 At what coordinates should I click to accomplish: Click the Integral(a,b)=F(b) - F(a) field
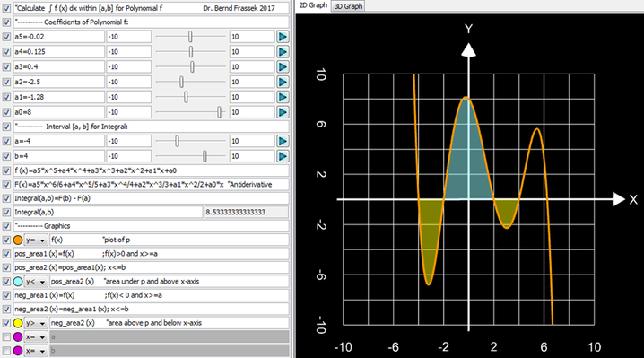coord(151,198)
